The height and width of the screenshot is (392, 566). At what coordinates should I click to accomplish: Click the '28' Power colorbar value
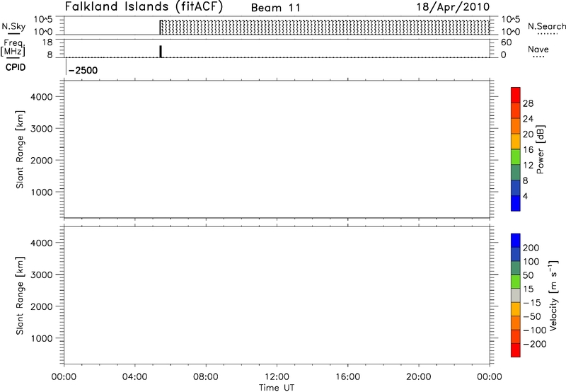tap(528, 103)
